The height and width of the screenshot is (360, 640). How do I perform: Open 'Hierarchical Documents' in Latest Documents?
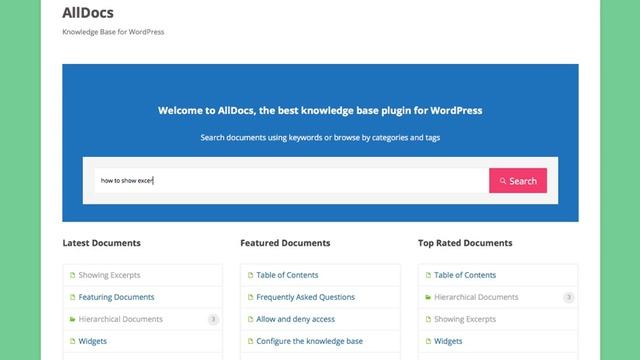120,319
